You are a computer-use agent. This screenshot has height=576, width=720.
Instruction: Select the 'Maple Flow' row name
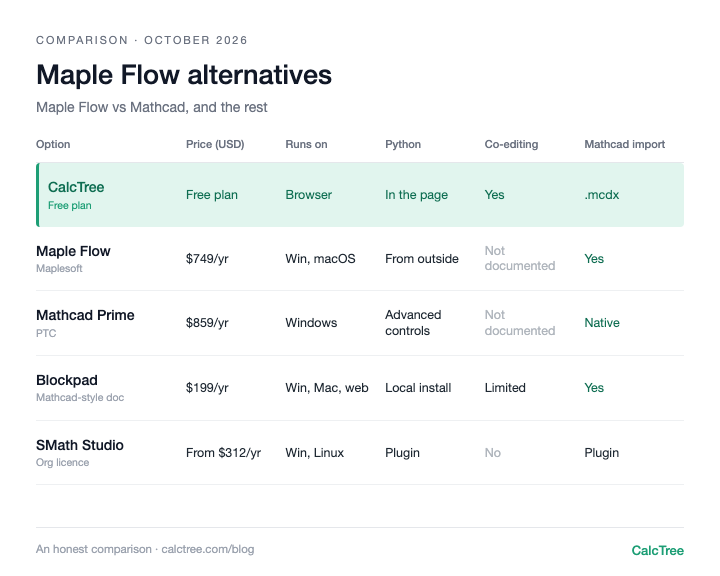[73, 251]
